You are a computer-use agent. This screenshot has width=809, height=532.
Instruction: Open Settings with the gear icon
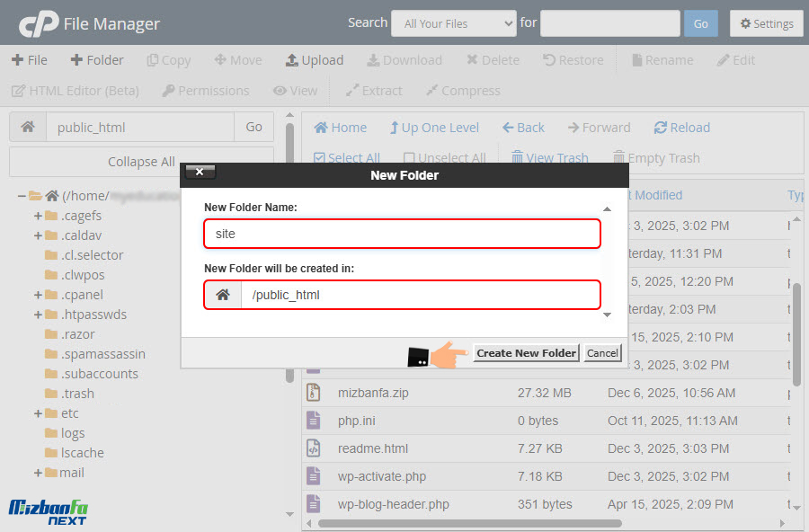pyautogui.click(x=745, y=23)
